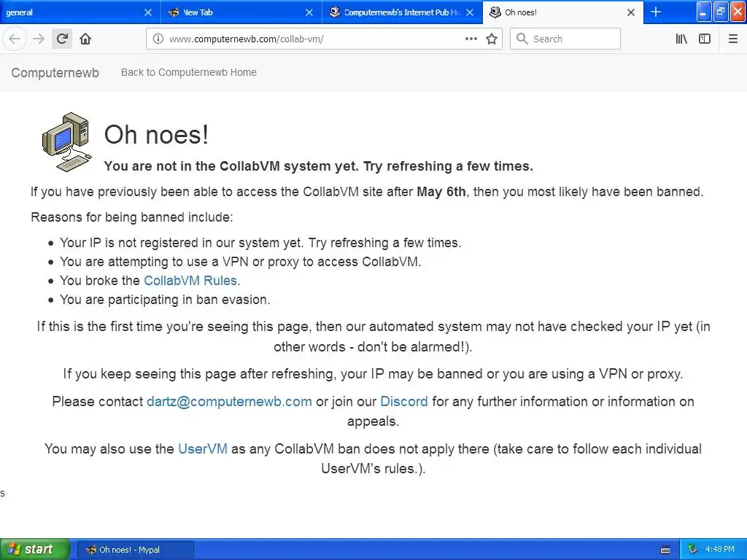
Task: Open page actions three-dot menu
Action: pyautogui.click(x=471, y=39)
